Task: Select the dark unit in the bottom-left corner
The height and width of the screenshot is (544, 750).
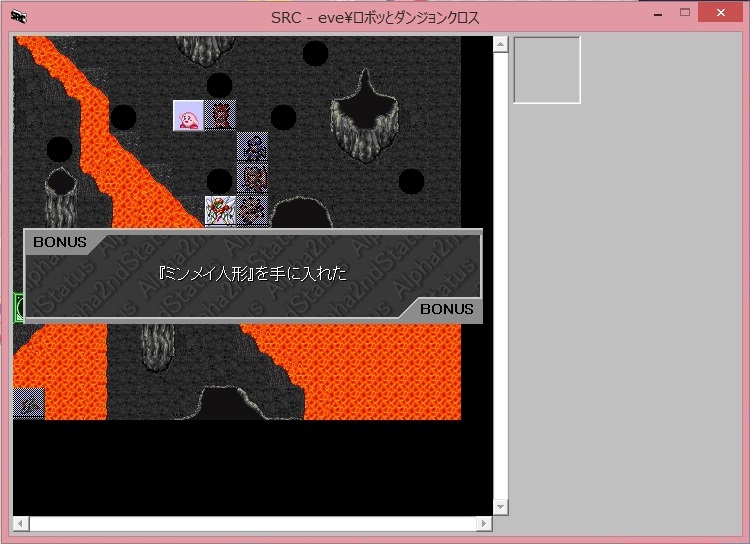Action: pyautogui.click(x=29, y=403)
